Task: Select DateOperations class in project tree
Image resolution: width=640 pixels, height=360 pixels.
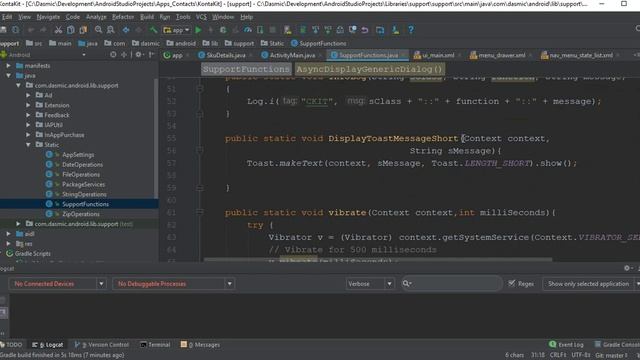Action: pos(82,164)
